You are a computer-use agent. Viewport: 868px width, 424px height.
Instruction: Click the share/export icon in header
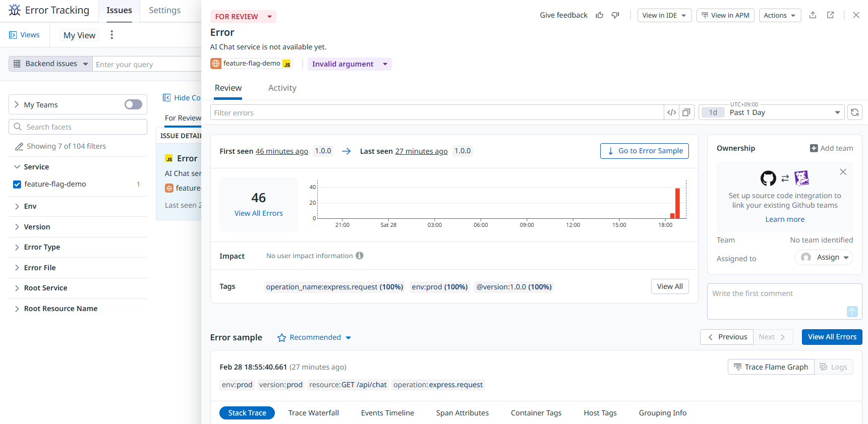tap(813, 15)
